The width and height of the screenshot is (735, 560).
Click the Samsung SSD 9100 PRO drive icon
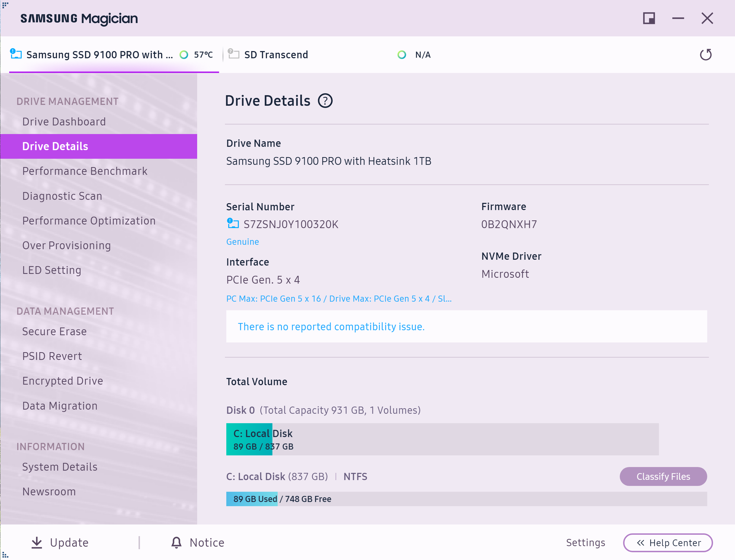click(16, 54)
